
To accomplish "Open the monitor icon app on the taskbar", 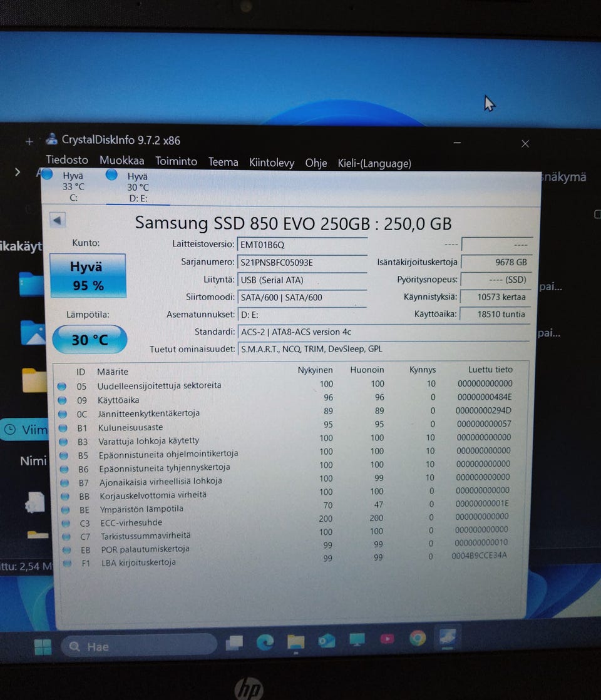I will [x=357, y=640].
